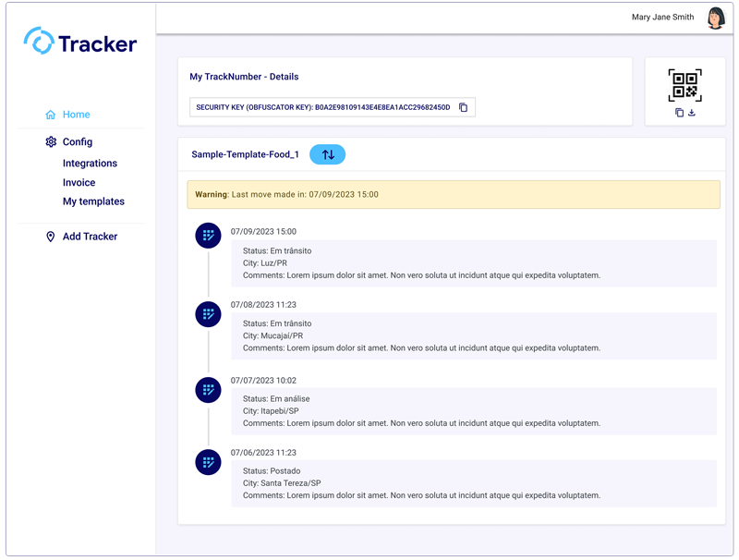739x560 pixels.
Task: Click the Add Tracker link
Action: pos(90,237)
